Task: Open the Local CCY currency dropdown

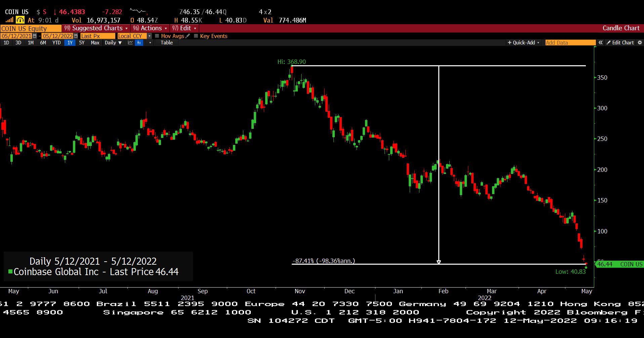Action: [x=134, y=36]
